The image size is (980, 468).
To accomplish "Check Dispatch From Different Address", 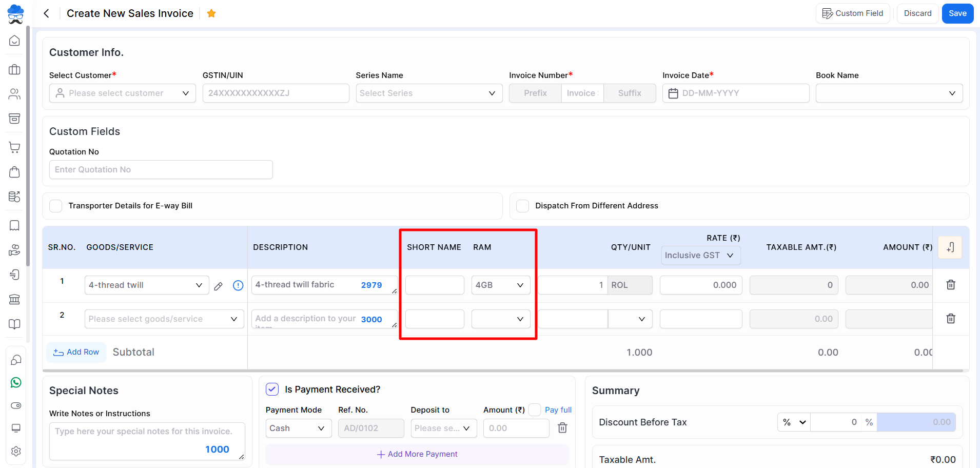I will click(x=522, y=206).
